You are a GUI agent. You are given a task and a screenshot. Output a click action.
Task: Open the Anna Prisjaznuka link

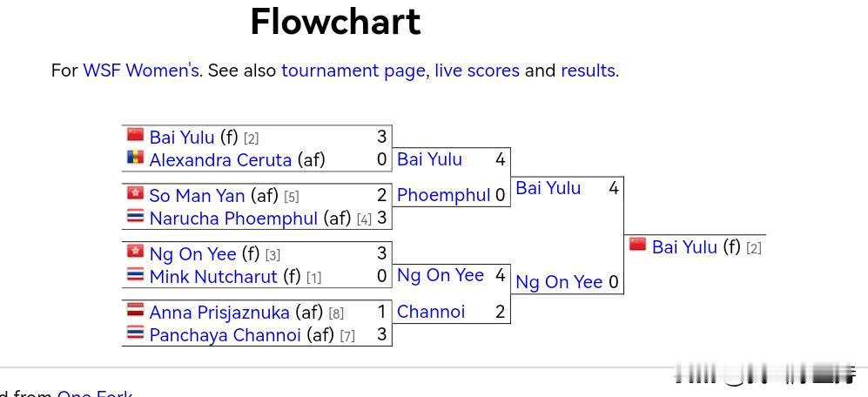219,313
